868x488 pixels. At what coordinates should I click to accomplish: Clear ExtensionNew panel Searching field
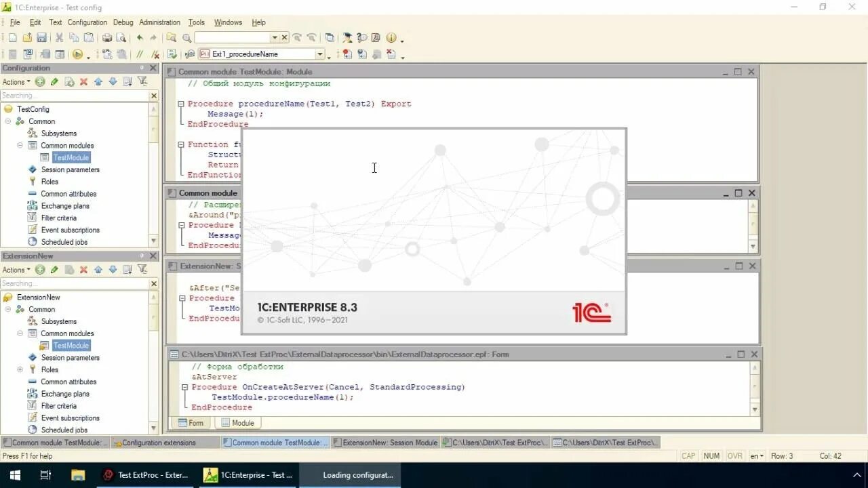pos(154,283)
